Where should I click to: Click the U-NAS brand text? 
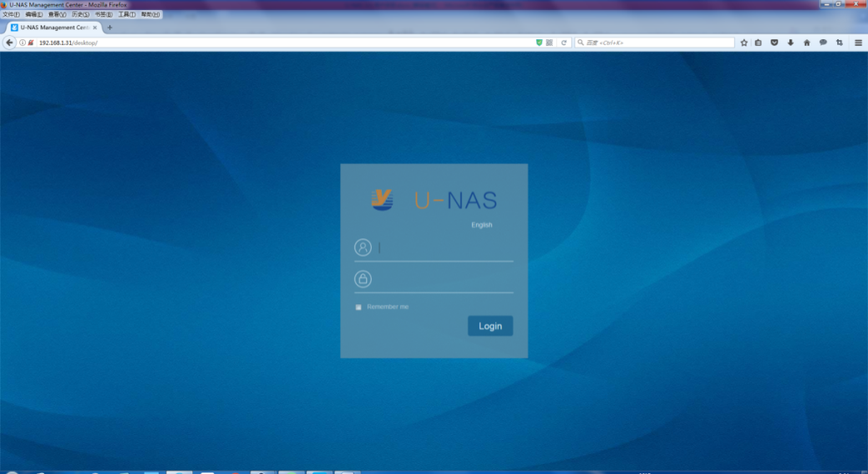(455, 201)
